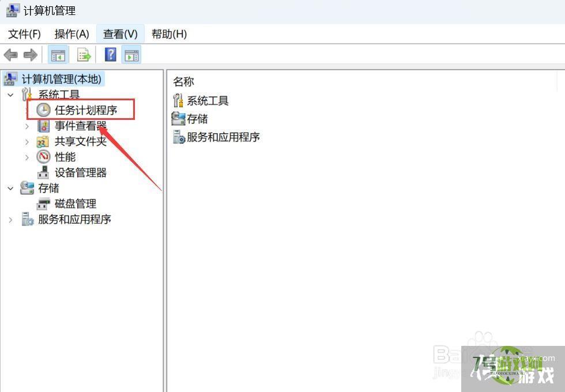Select 服务和应用程序 label in left tree
565x392 pixels.
[x=74, y=219]
